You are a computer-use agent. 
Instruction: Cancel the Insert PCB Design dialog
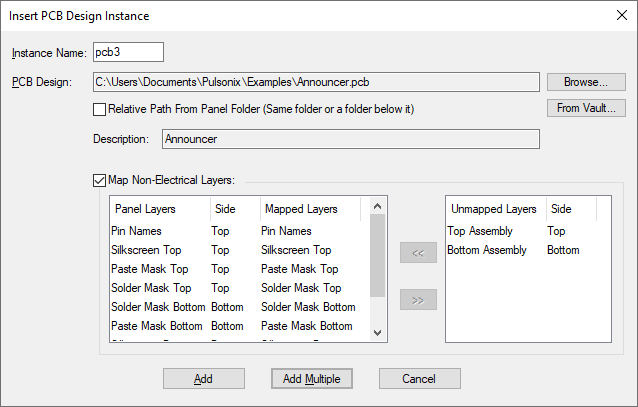pyautogui.click(x=419, y=379)
